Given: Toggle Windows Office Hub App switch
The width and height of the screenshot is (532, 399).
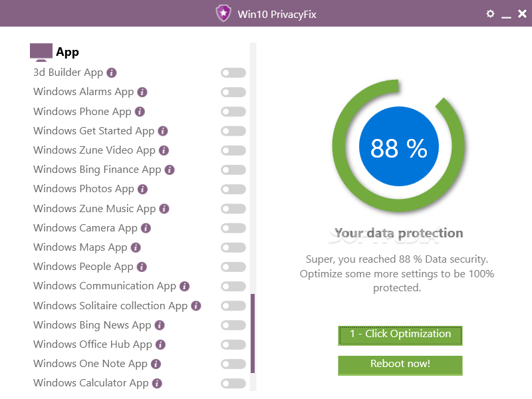Looking at the screenshot, I should (x=233, y=344).
